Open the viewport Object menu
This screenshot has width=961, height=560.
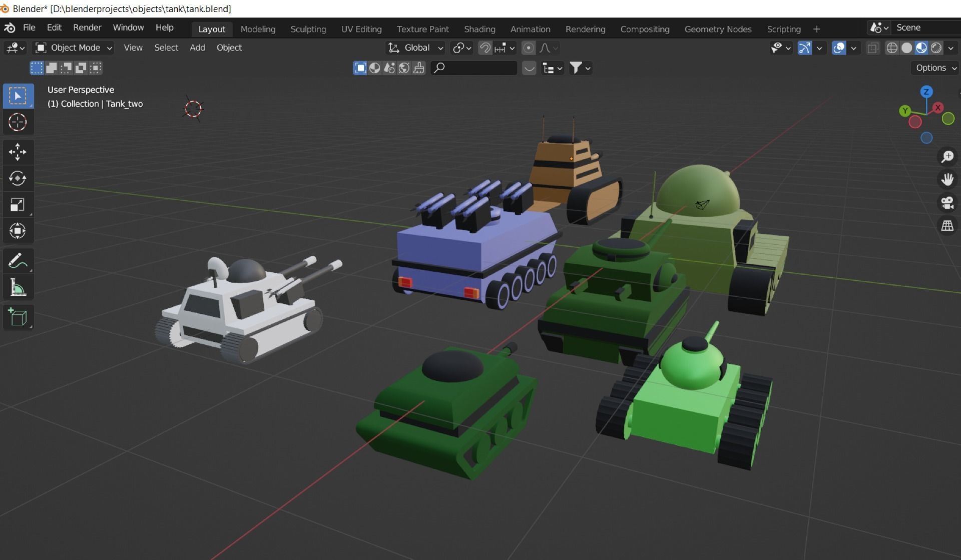(229, 48)
